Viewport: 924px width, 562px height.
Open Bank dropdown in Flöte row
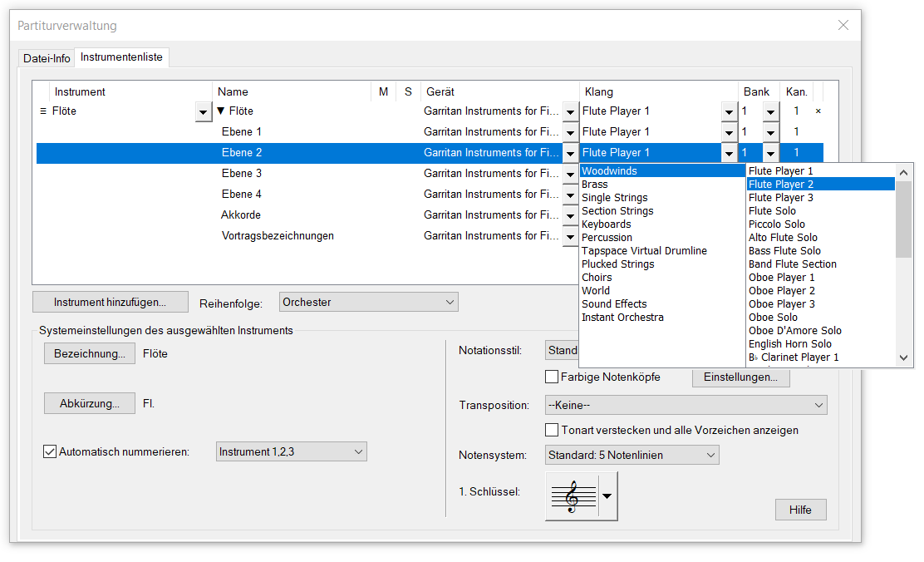click(x=771, y=111)
